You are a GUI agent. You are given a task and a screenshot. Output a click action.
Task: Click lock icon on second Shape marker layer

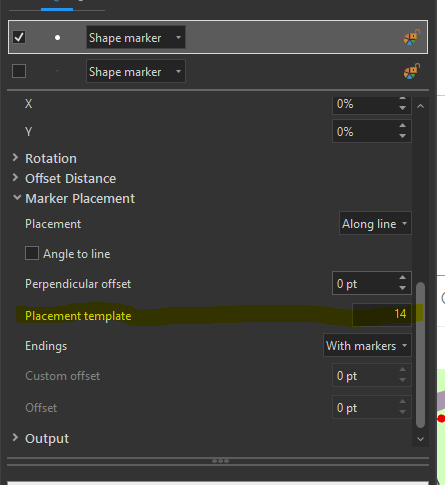click(412, 71)
